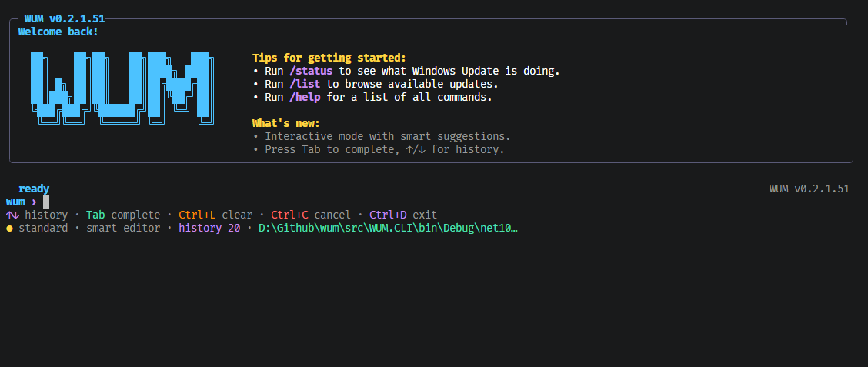Screen dimensions: 868x367
Task: Click 'standard' mode in status line
Action: (x=43, y=228)
